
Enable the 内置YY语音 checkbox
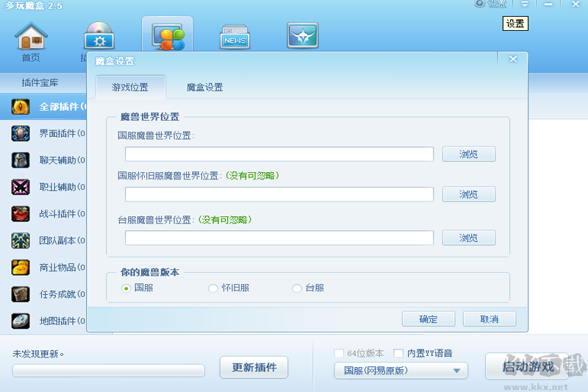coord(398,353)
